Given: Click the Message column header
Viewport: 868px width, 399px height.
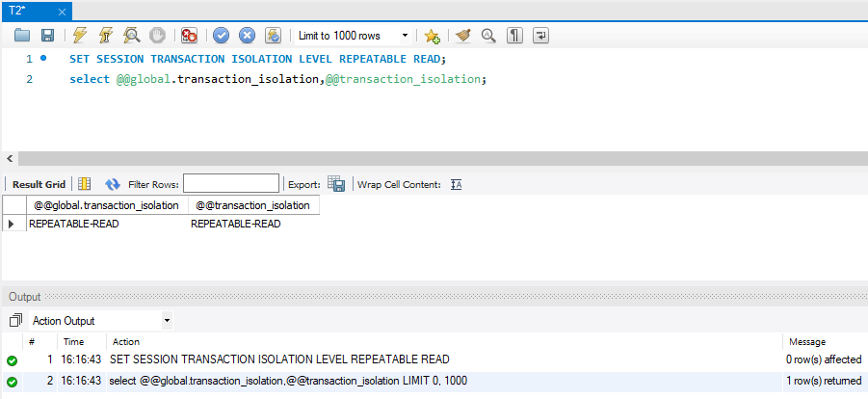Looking at the screenshot, I should (x=807, y=342).
